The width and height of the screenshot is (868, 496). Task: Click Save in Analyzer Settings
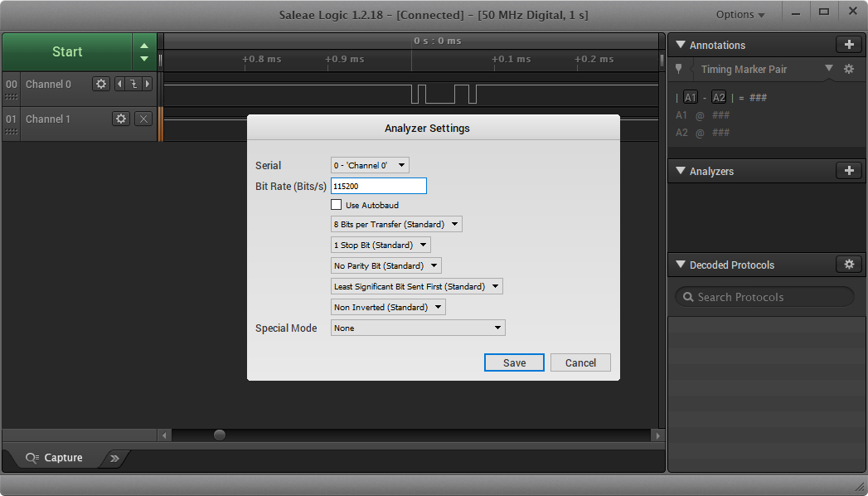pyautogui.click(x=514, y=362)
